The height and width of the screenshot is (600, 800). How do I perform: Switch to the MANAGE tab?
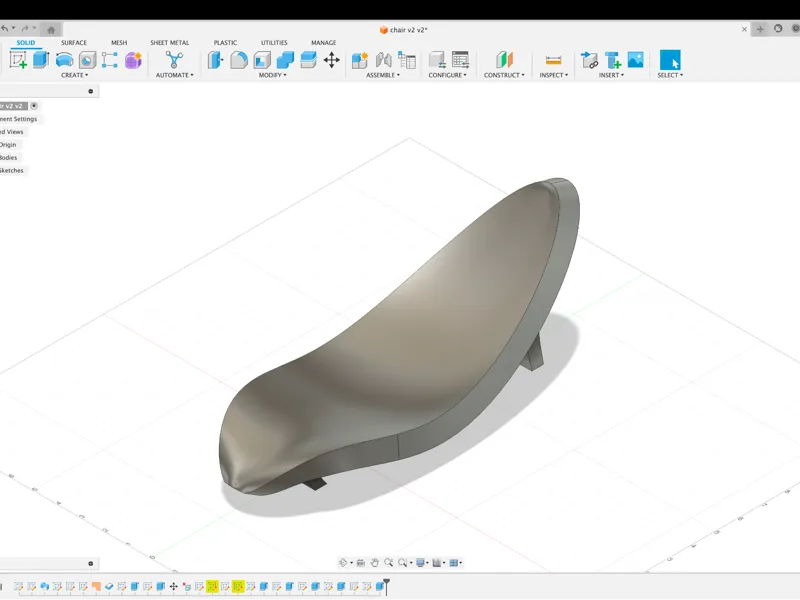pos(323,42)
